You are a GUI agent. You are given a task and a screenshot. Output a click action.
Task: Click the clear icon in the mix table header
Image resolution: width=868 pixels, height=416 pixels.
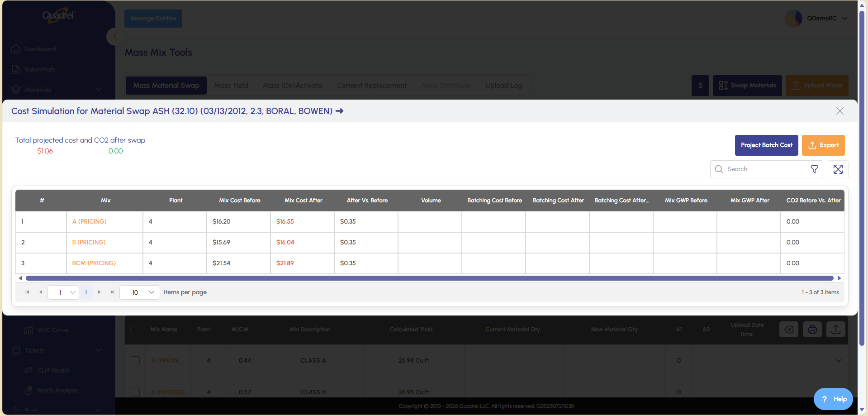click(789, 330)
